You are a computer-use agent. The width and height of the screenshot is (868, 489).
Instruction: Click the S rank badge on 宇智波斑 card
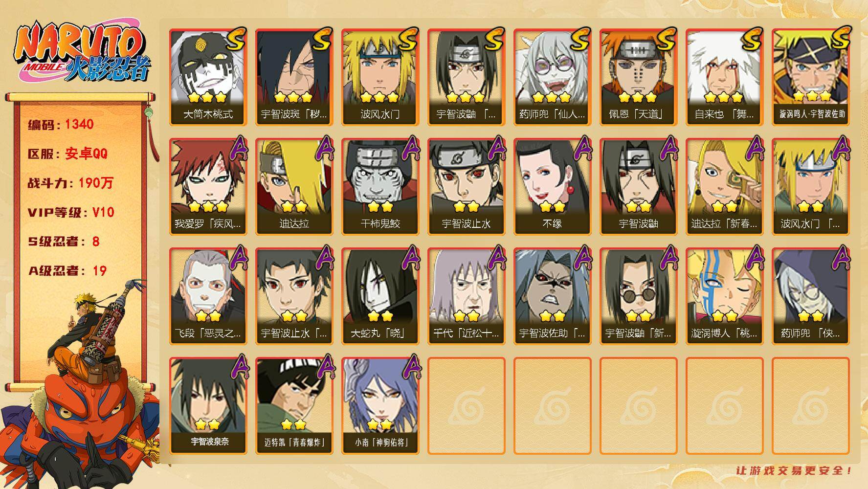click(x=321, y=40)
